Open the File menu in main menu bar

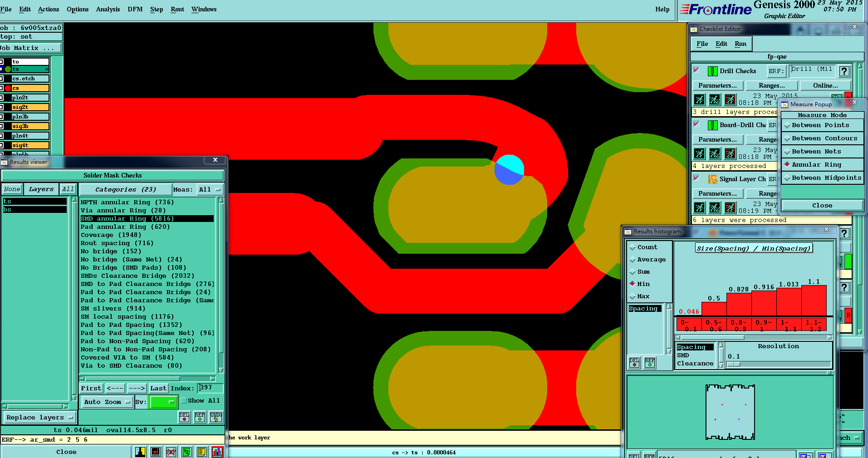point(6,9)
